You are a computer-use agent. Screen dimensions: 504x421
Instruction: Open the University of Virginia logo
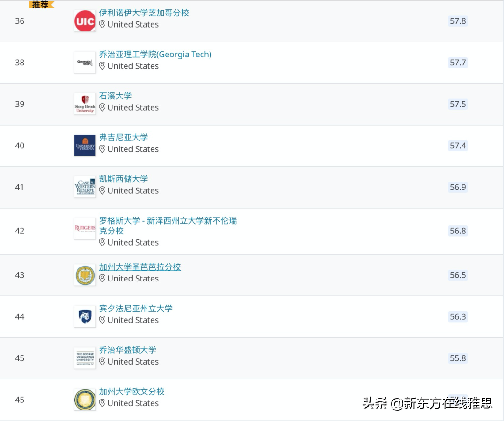(x=84, y=145)
